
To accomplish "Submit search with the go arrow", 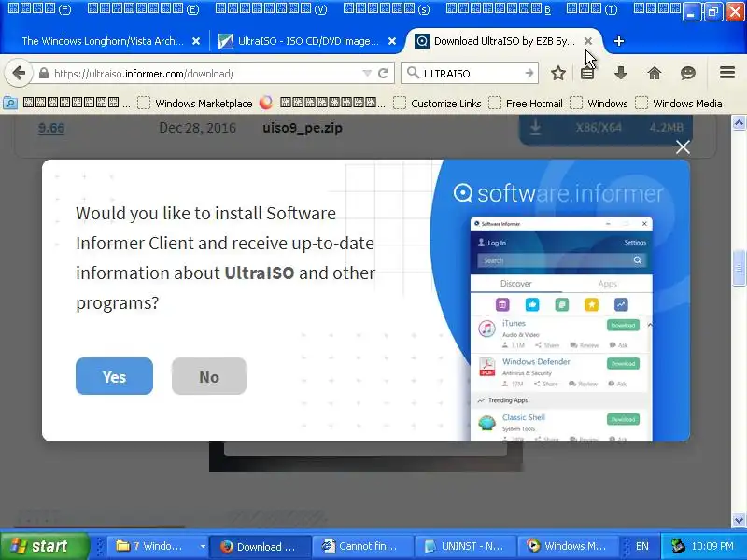I will pos(529,74).
